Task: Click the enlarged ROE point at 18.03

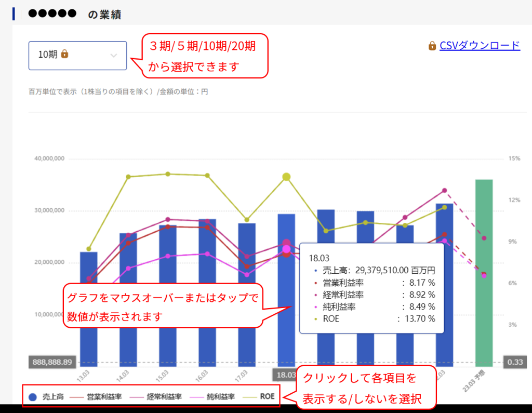Action: pos(286,177)
